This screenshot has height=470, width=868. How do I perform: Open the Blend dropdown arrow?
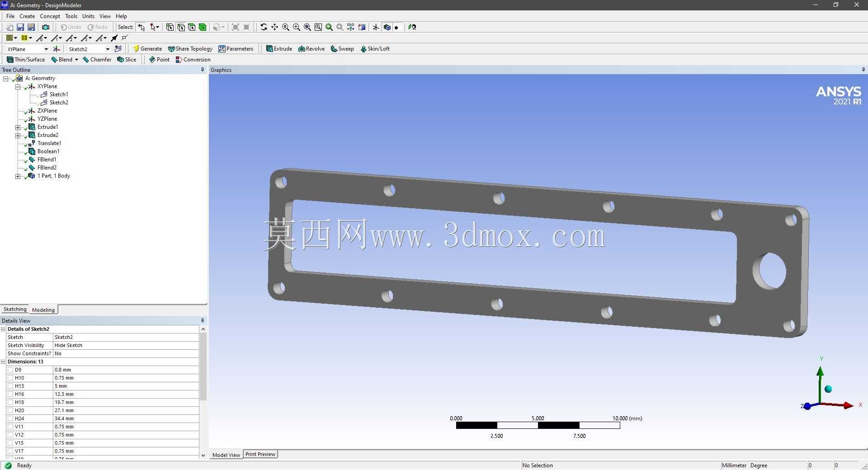[76, 60]
